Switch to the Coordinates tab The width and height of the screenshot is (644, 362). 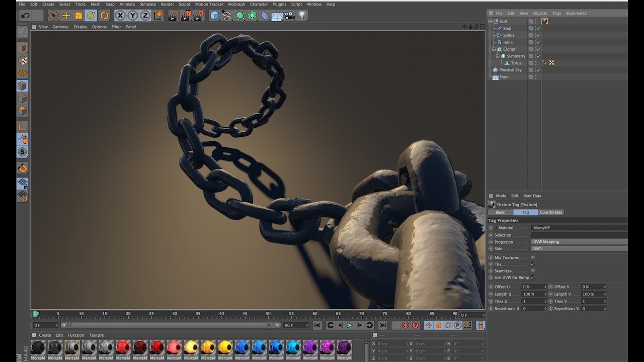click(x=550, y=212)
